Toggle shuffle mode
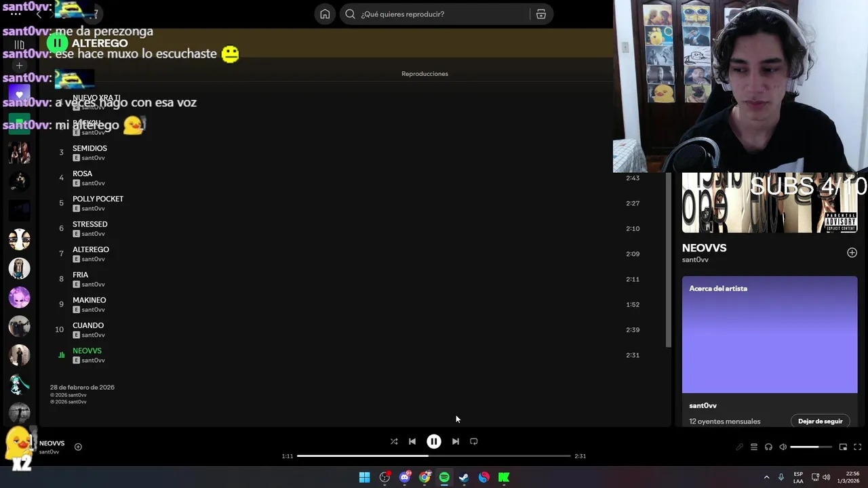 (x=394, y=441)
